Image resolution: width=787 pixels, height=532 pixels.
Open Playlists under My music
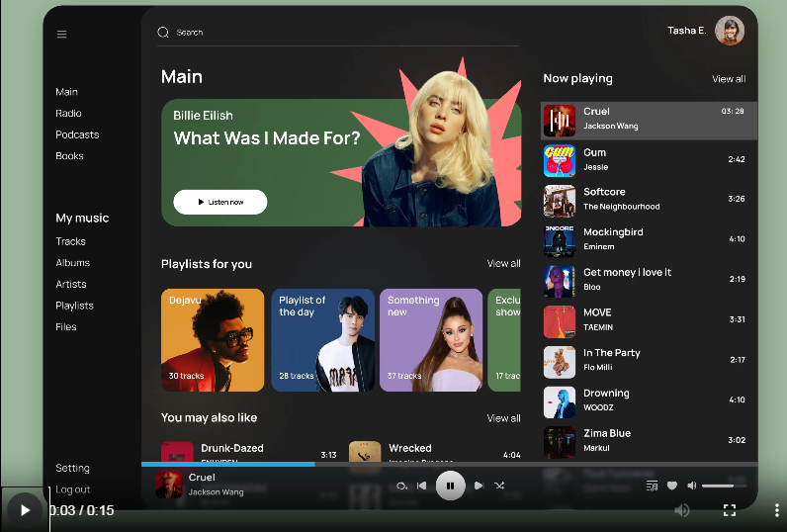(75, 306)
